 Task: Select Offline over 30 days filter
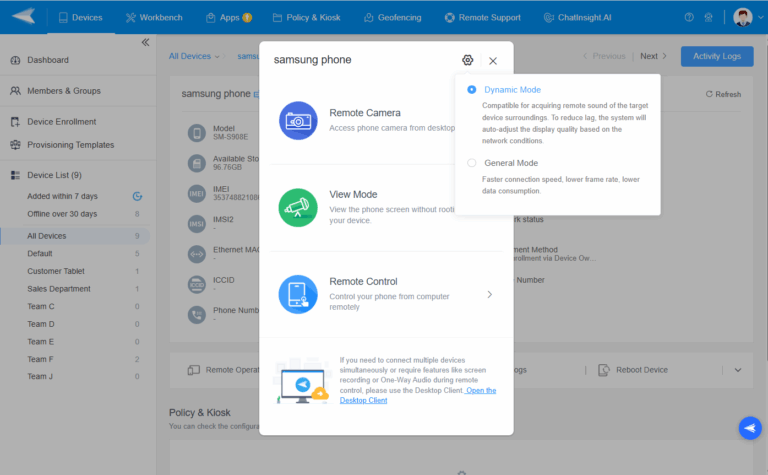[x=62, y=214]
